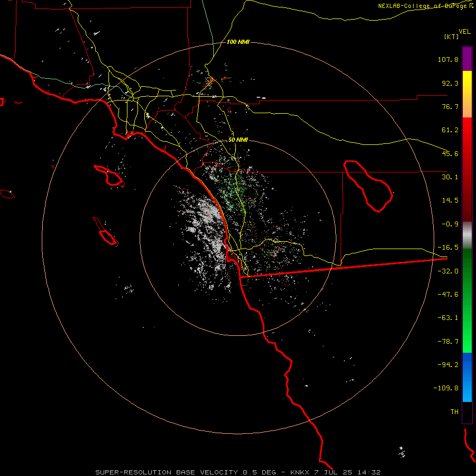Select the -109.8 legend value
The height and width of the screenshot is (476, 476).
point(446,388)
